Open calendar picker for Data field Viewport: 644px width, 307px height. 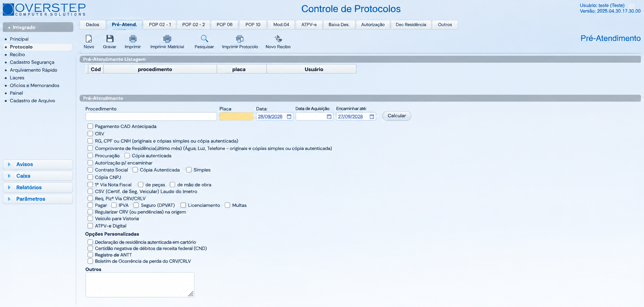[289, 117]
